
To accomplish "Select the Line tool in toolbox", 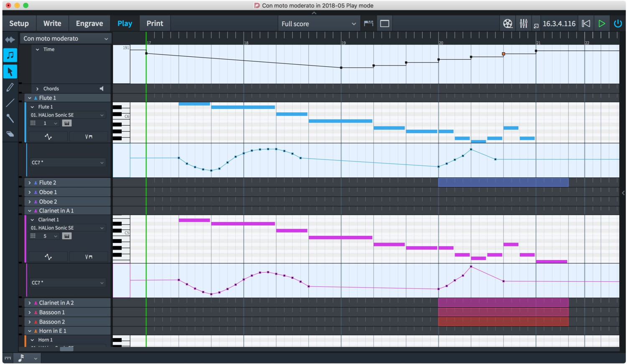I will (x=10, y=103).
